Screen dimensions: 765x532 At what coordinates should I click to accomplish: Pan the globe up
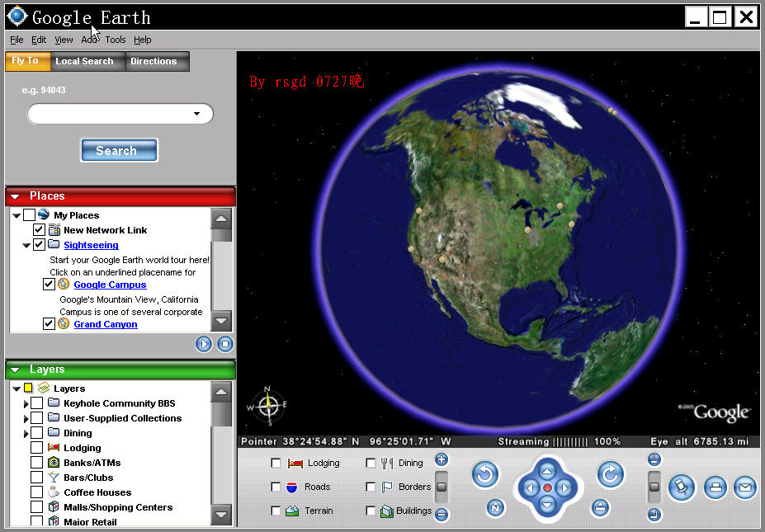click(547, 471)
